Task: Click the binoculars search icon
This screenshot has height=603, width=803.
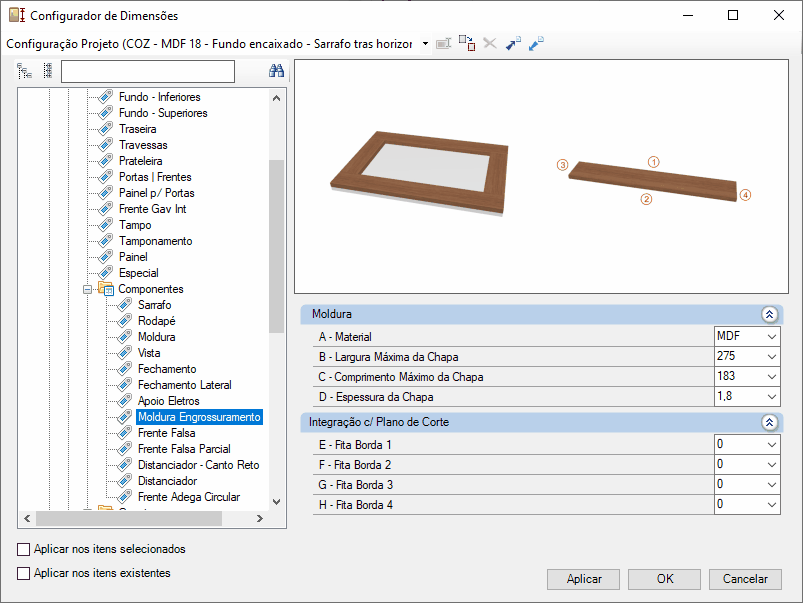Action: click(277, 71)
